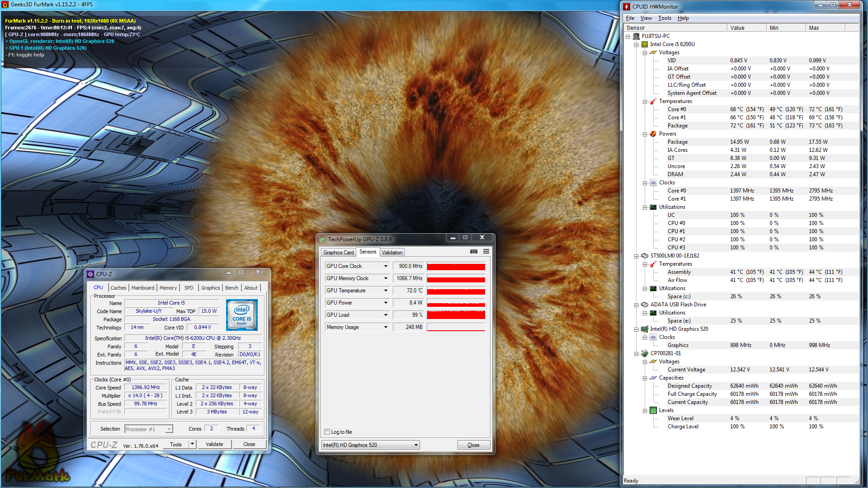Click the CPU Temperatures thermometer icon
Screen dimensions: 868x488
653,101
